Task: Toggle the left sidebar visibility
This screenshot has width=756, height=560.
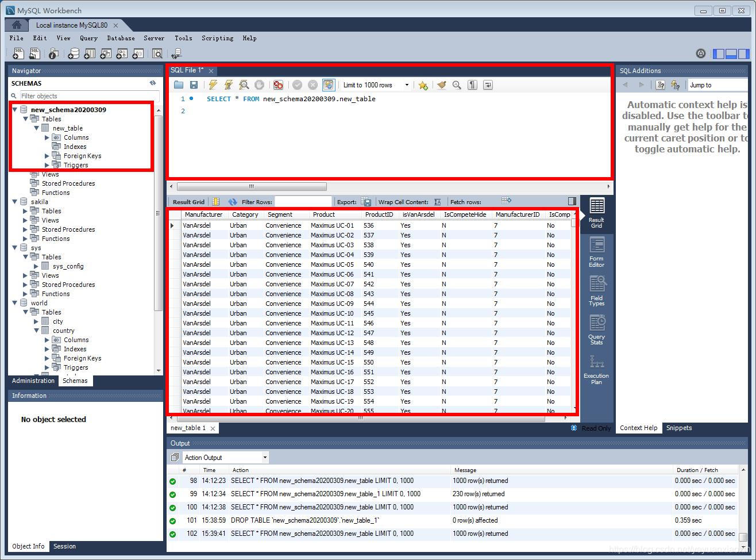Action: click(719, 54)
